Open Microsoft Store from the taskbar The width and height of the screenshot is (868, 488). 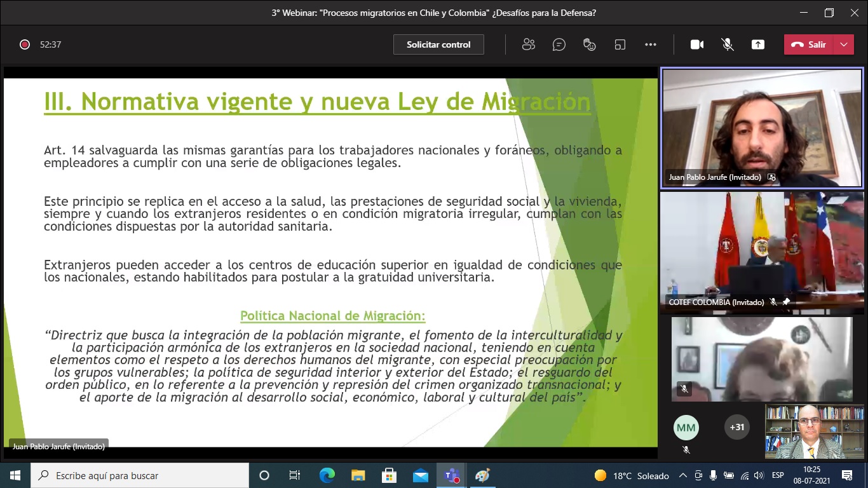[389, 475]
